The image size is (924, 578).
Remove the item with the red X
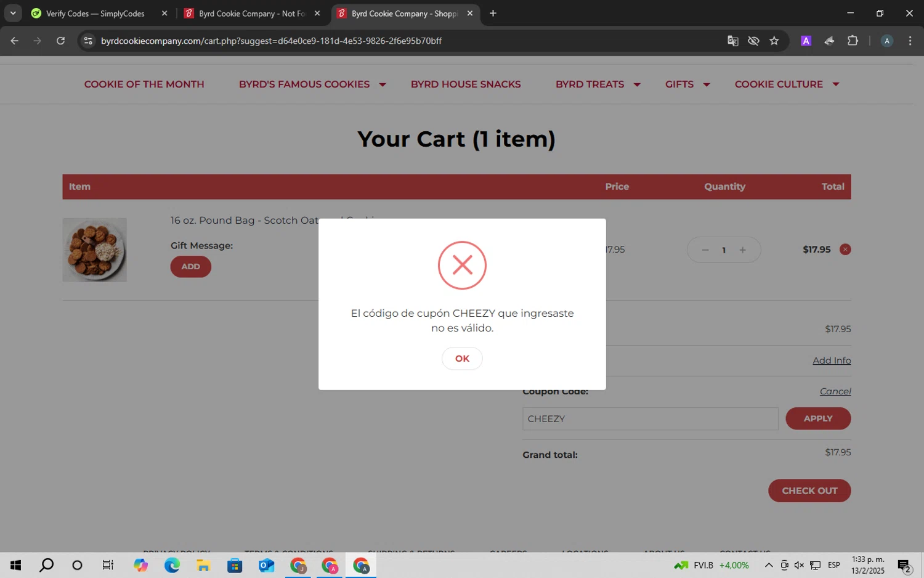click(x=845, y=250)
